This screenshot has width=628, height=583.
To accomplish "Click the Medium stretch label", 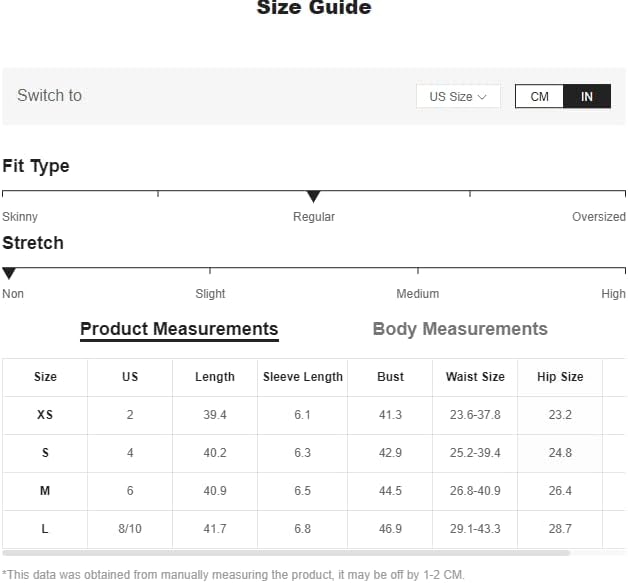I will coord(417,294).
